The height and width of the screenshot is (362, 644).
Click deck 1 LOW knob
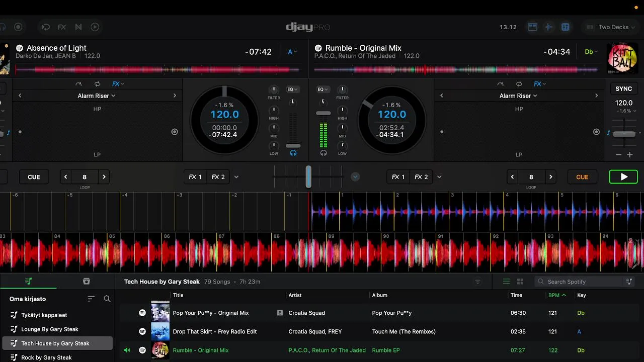coord(274,146)
